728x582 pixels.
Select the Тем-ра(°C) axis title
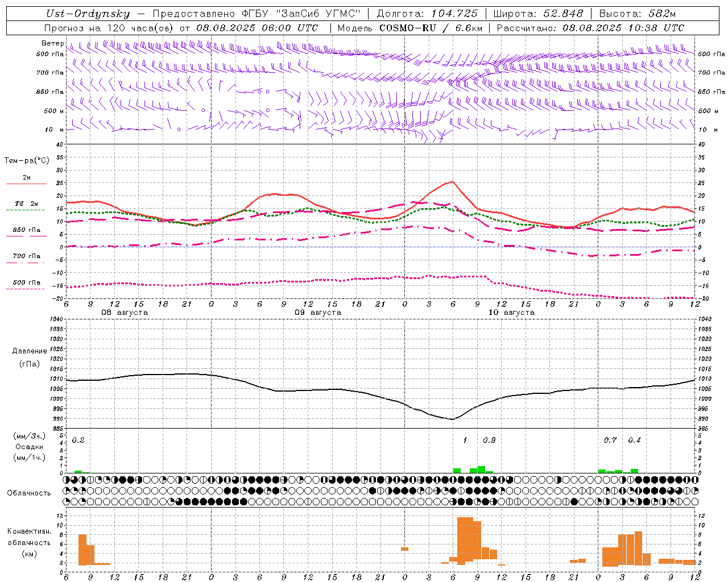27,161
